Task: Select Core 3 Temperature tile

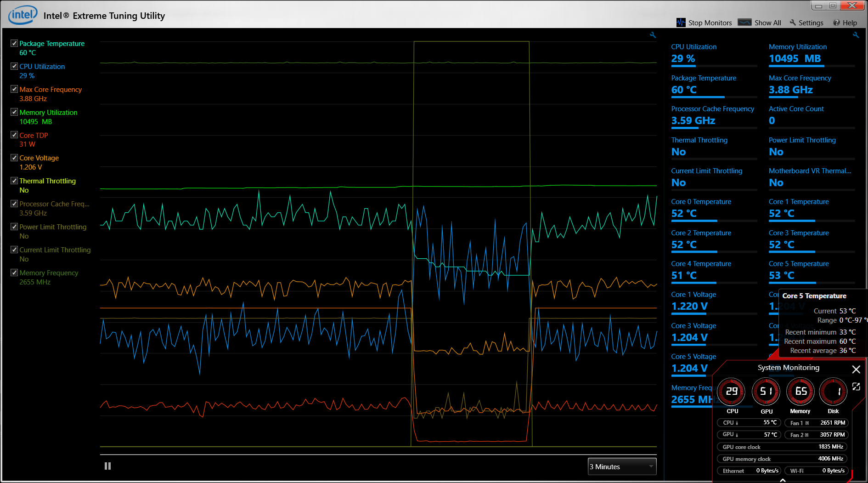Action: click(x=812, y=241)
